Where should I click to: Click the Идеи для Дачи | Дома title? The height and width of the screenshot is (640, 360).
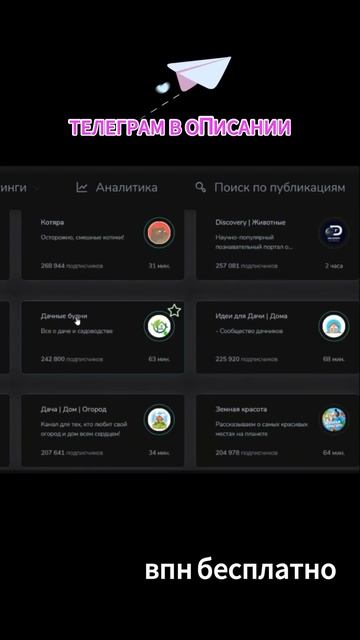(251, 316)
